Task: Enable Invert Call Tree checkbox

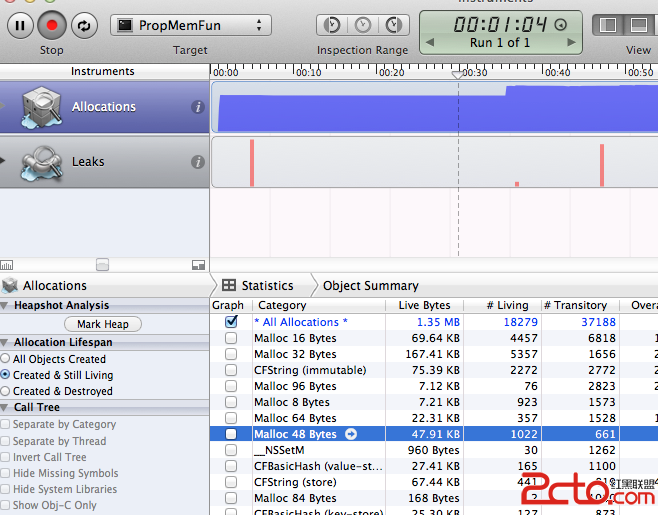Action: [5, 457]
